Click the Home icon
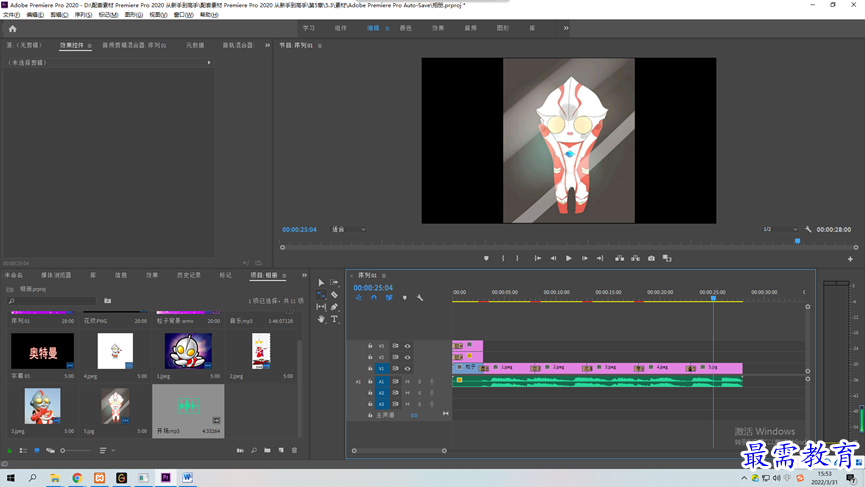Image resolution: width=865 pixels, height=487 pixels. click(13, 29)
